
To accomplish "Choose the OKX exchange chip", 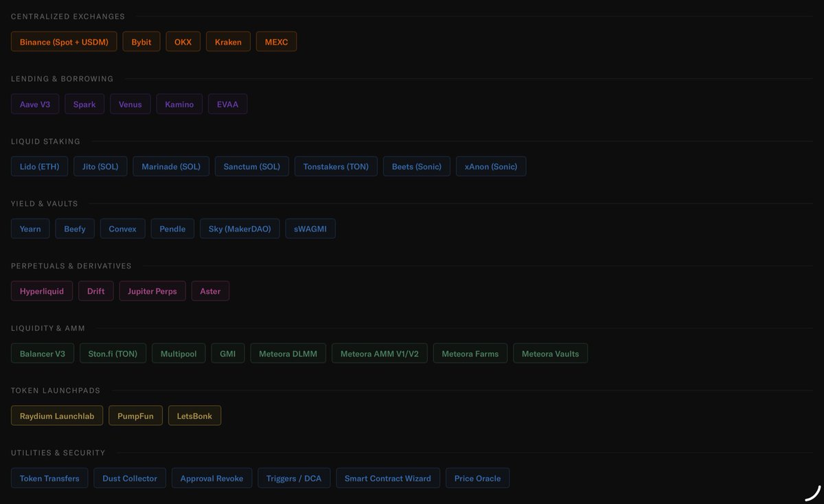I will pyautogui.click(x=183, y=42).
